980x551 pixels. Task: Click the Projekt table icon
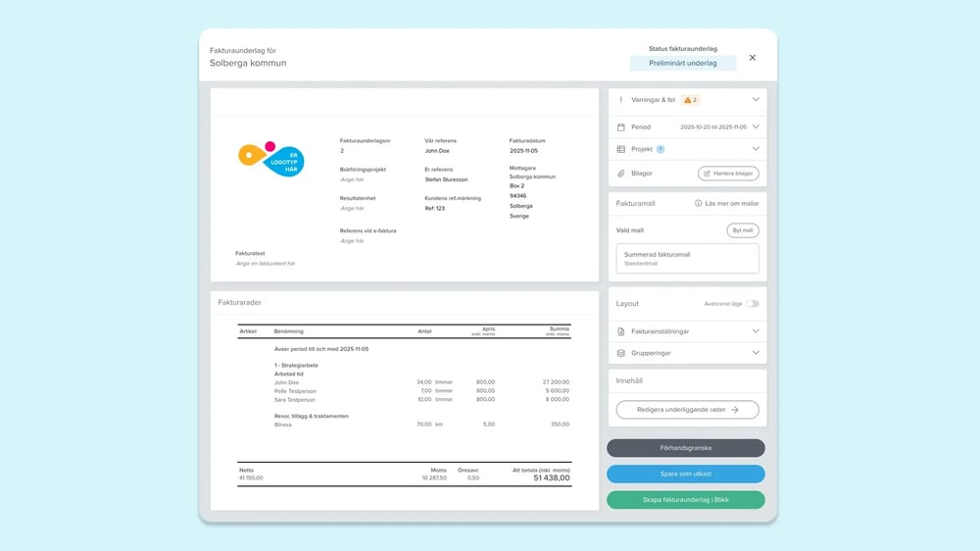(620, 150)
